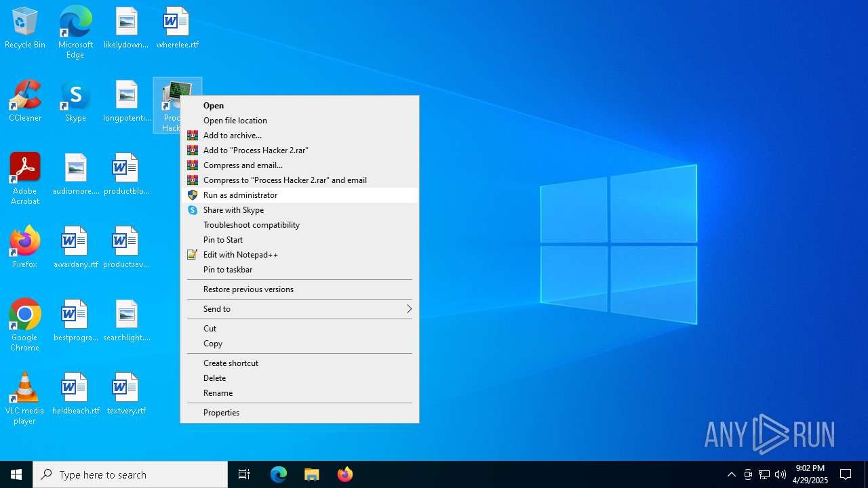Select the Skype desktop shortcut
868x488 pixels.
[75, 101]
